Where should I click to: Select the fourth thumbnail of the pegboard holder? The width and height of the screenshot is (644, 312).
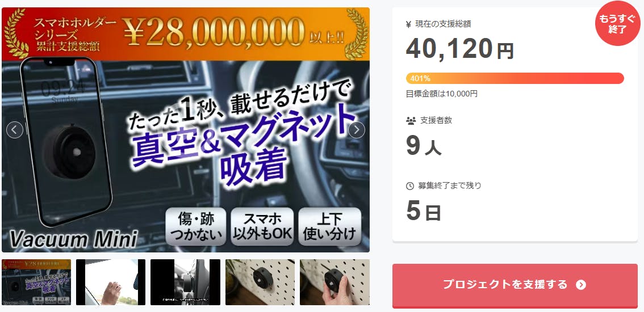click(x=260, y=282)
